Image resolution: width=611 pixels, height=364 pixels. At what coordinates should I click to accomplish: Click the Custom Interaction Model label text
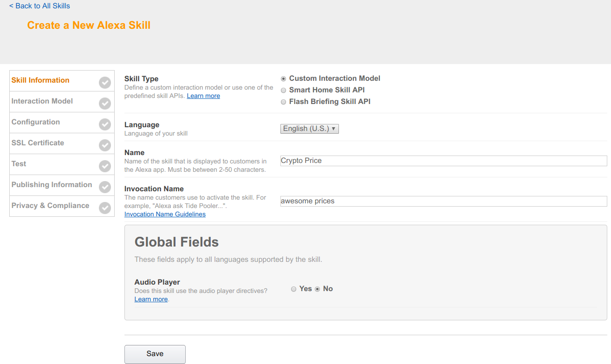click(335, 78)
